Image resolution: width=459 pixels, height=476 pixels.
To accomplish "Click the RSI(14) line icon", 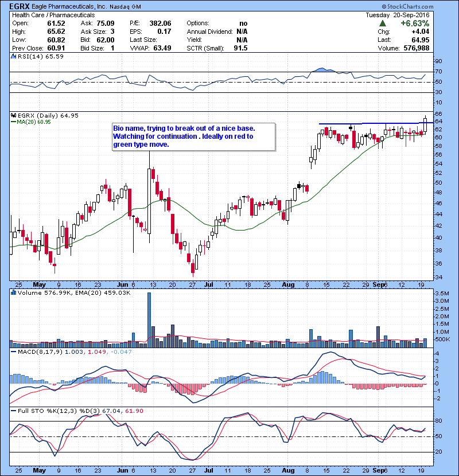I will coord(13,56).
